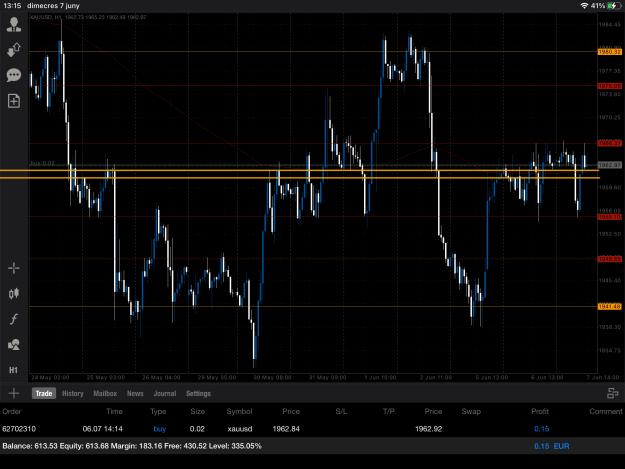The height and width of the screenshot is (469, 625).
Task: Tap the xauusd symbol cell
Action: coord(240,429)
